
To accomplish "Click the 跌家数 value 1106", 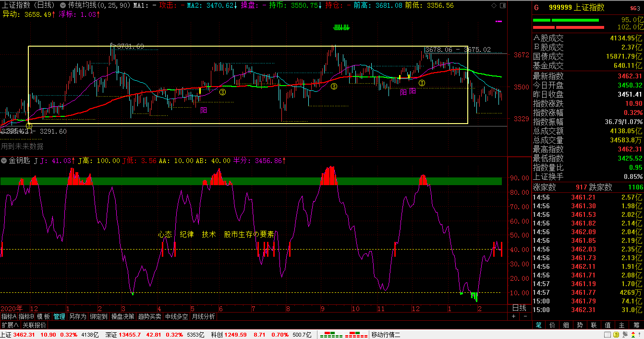I will pyautogui.click(x=635, y=187).
